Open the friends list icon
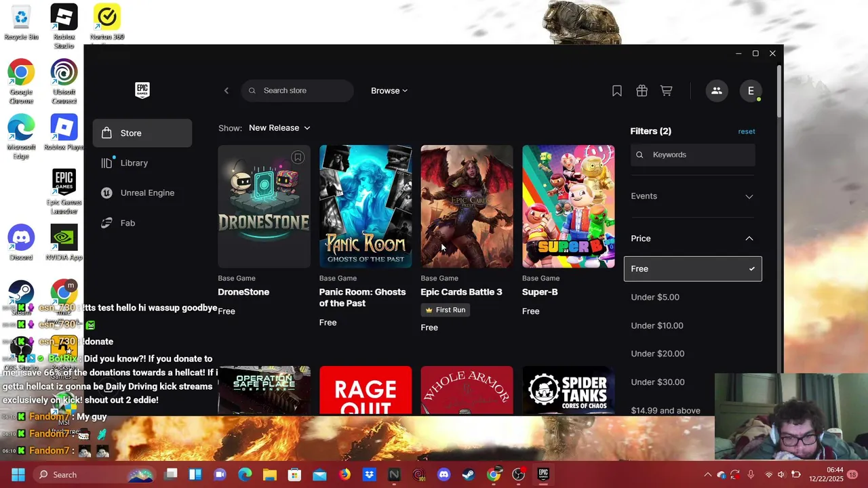 717,91
